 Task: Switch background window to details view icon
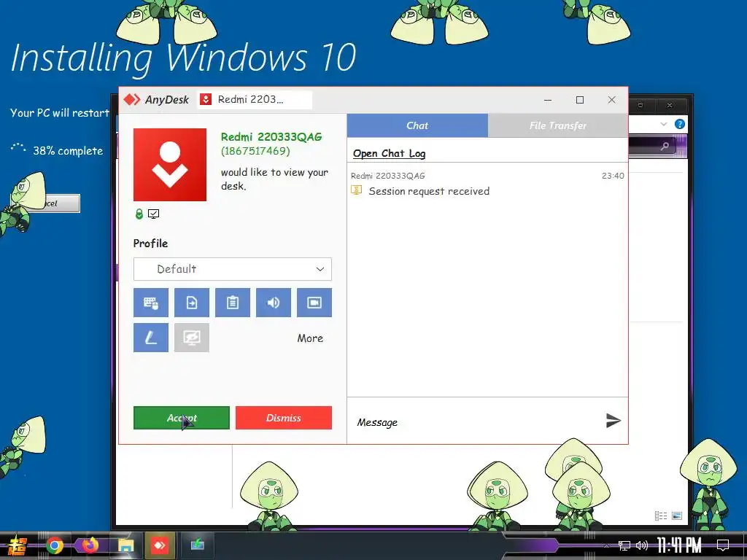[x=661, y=516]
